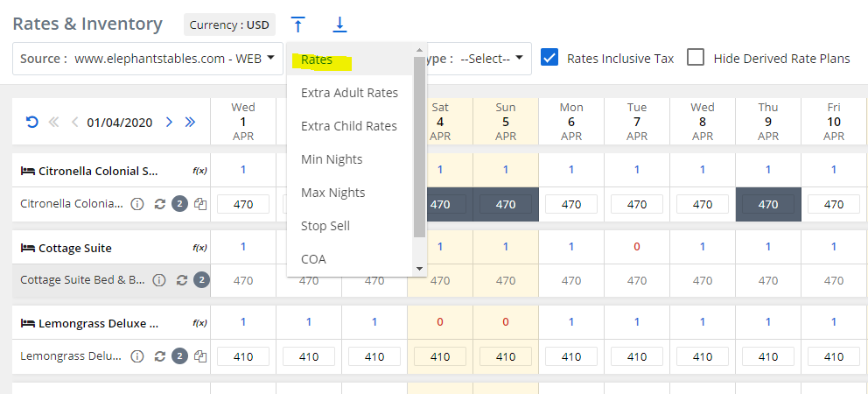Choose Rates from the dropdown list
The height and width of the screenshot is (394, 868).
coord(317,60)
